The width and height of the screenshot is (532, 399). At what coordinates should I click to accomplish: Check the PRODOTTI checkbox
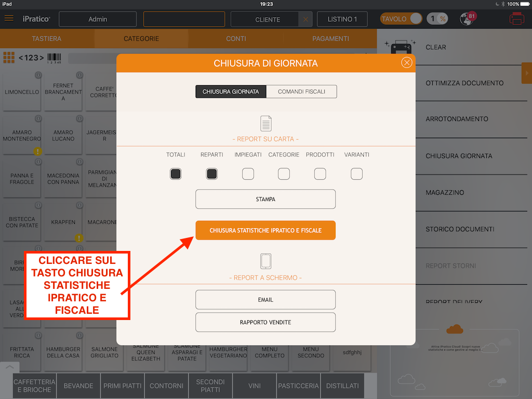320,174
